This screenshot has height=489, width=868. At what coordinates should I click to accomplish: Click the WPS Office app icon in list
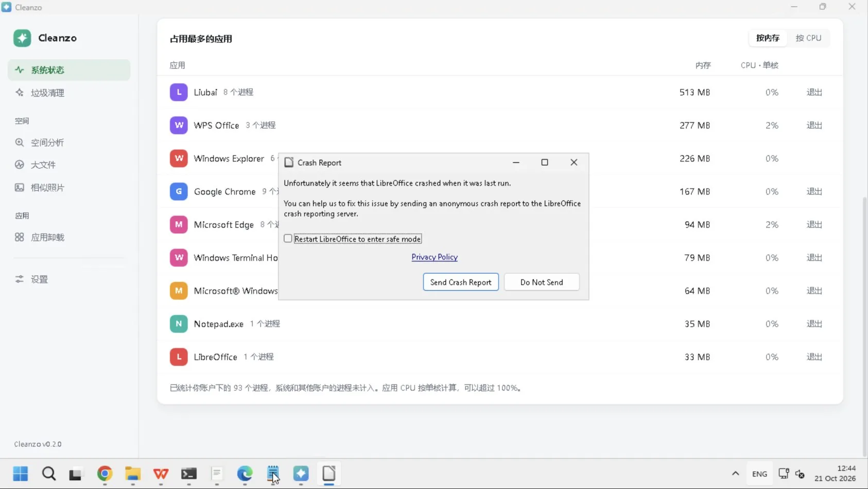179,125
